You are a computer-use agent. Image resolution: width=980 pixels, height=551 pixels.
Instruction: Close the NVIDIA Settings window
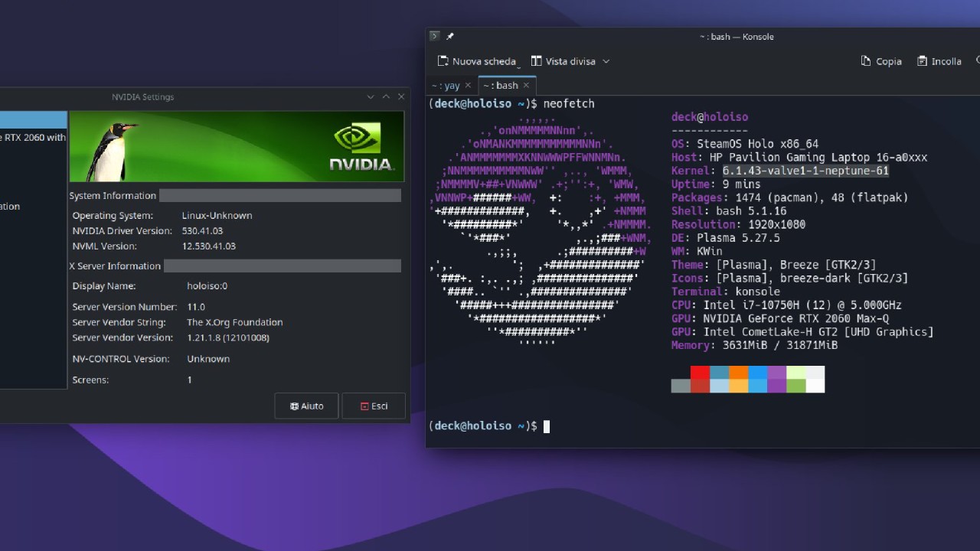tap(401, 96)
